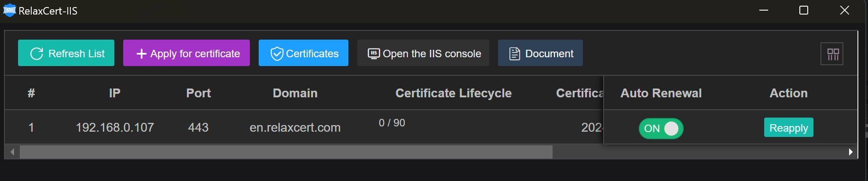Click the right arrow of horizontal scrollbar

[851, 152]
